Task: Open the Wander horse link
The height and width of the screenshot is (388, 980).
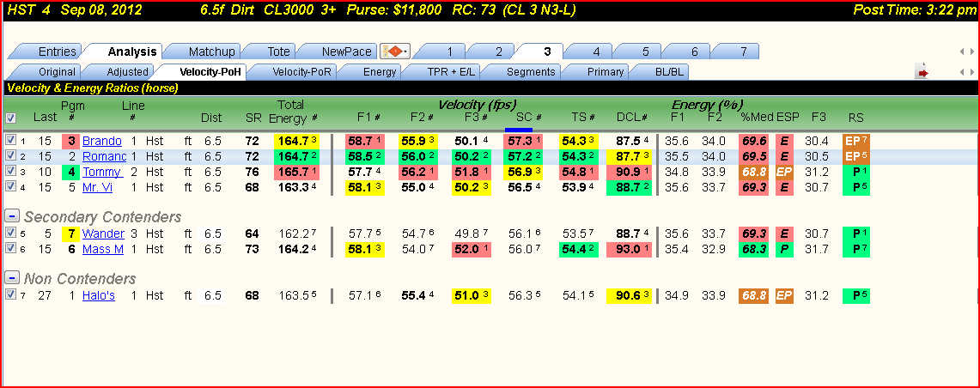Action: [x=103, y=233]
